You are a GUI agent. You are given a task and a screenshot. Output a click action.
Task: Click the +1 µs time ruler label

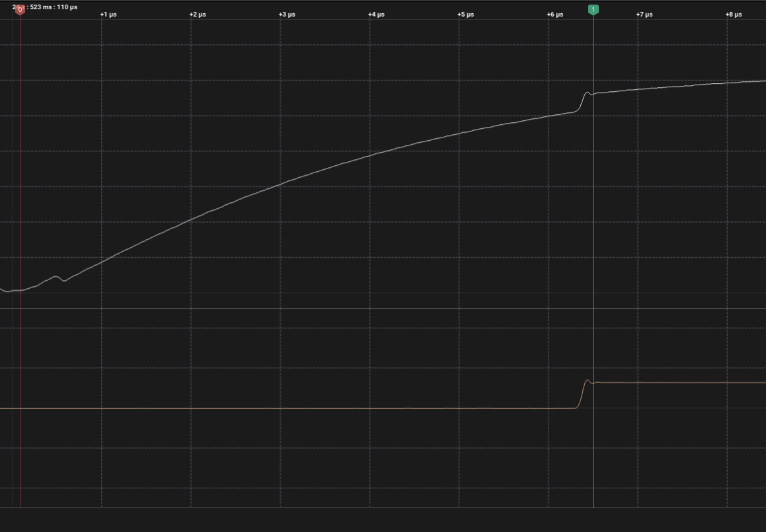(108, 15)
